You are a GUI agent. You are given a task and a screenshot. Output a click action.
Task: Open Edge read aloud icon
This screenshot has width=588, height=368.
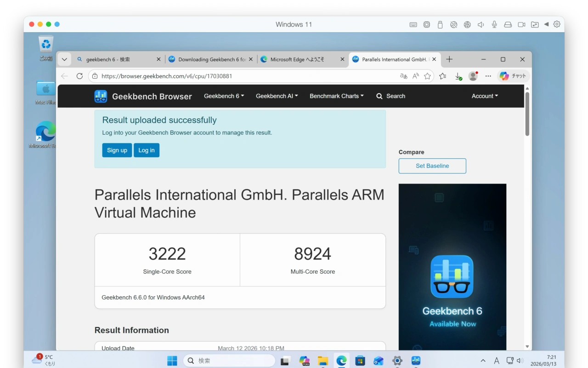tap(415, 76)
